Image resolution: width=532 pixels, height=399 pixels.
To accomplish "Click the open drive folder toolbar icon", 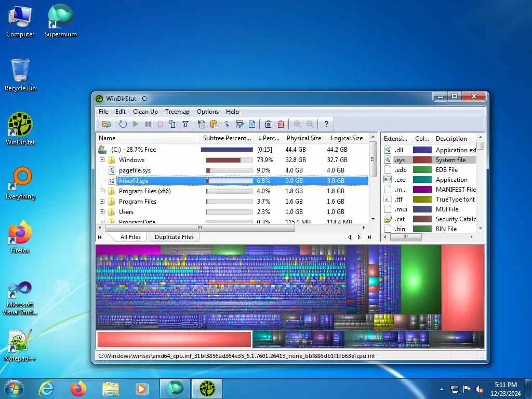I will point(106,124).
